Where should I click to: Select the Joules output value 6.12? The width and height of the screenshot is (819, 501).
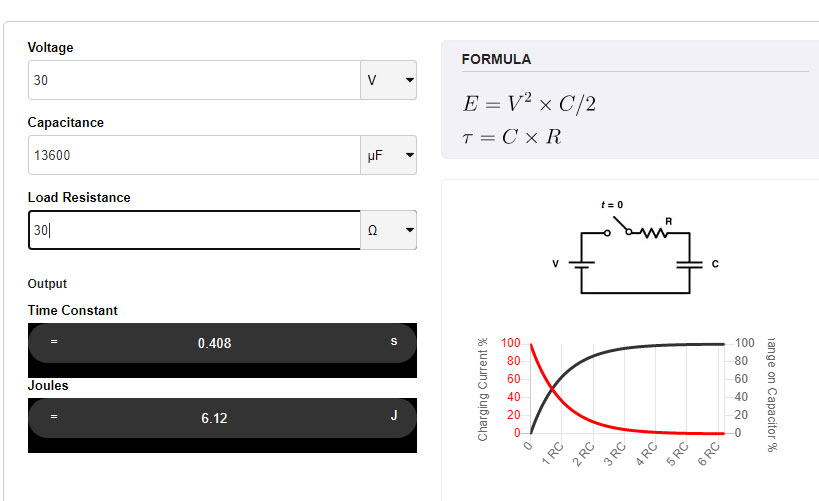click(x=214, y=418)
